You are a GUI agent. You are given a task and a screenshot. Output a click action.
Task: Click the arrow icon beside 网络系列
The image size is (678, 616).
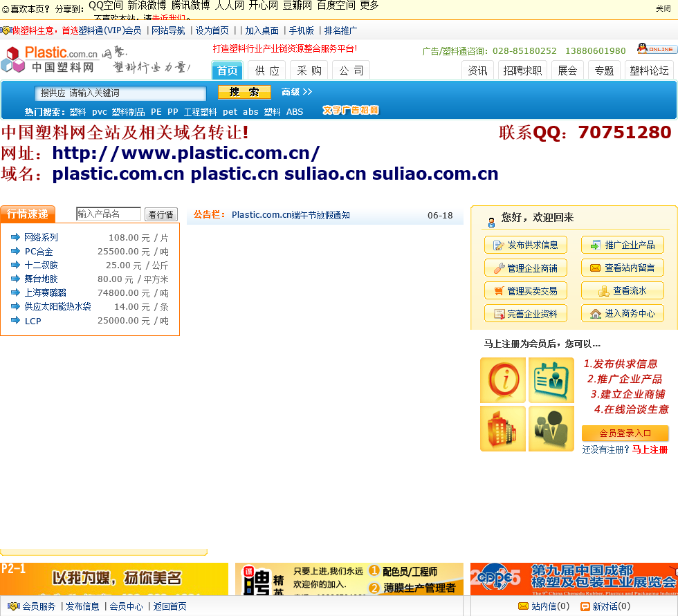15,236
